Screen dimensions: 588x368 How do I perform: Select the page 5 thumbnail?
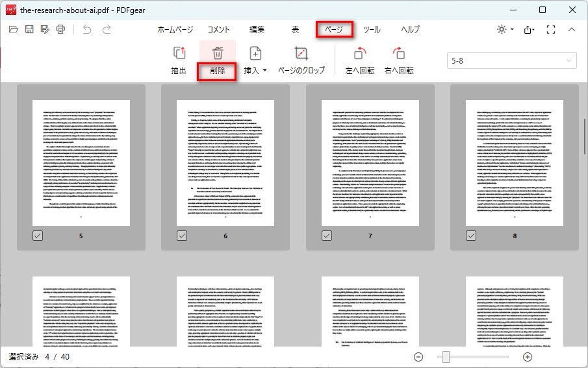tap(81, 163)
